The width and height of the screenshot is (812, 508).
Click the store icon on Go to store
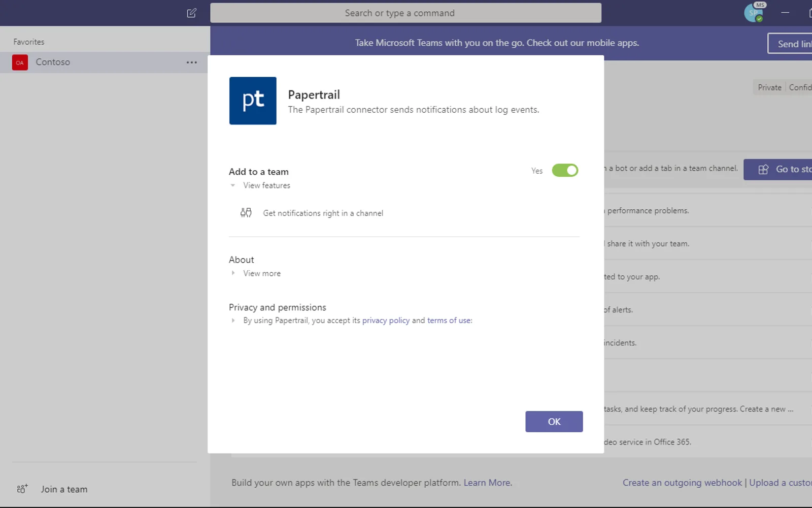point(763,170)
